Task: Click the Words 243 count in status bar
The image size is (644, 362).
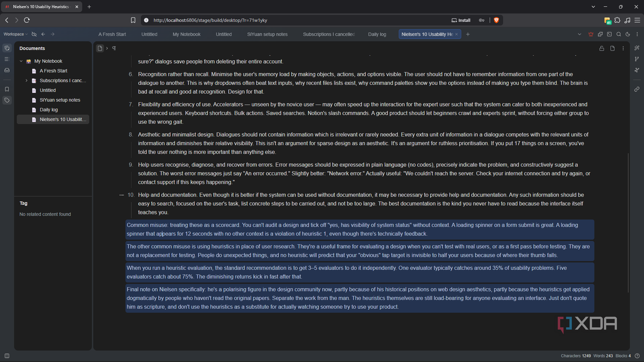Action: pos(603,356)
